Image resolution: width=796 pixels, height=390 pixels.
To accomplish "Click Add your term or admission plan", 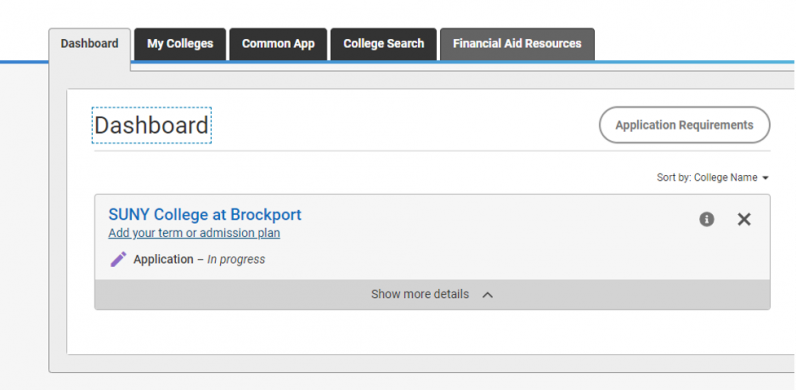I will pyautogui.click(x=194, y=233).
